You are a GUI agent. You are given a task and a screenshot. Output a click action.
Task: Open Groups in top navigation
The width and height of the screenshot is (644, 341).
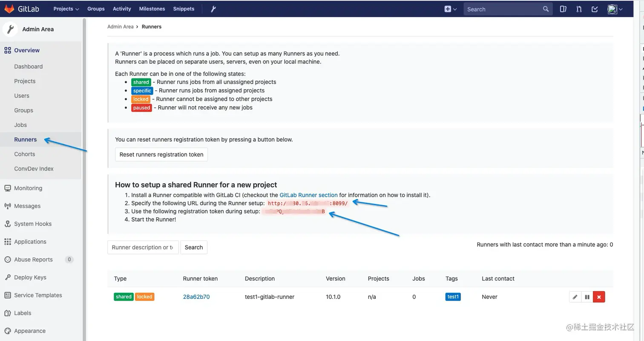pyautogui.click(x=96, y=9)
